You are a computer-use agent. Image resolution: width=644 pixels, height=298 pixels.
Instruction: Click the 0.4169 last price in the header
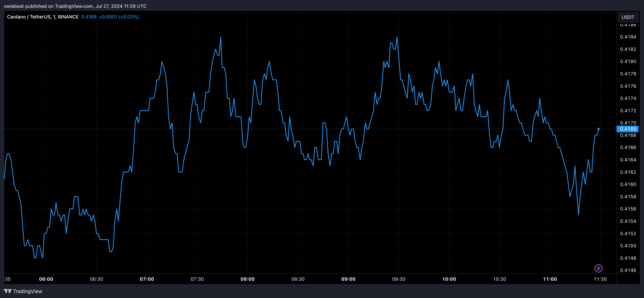point(89,17)
